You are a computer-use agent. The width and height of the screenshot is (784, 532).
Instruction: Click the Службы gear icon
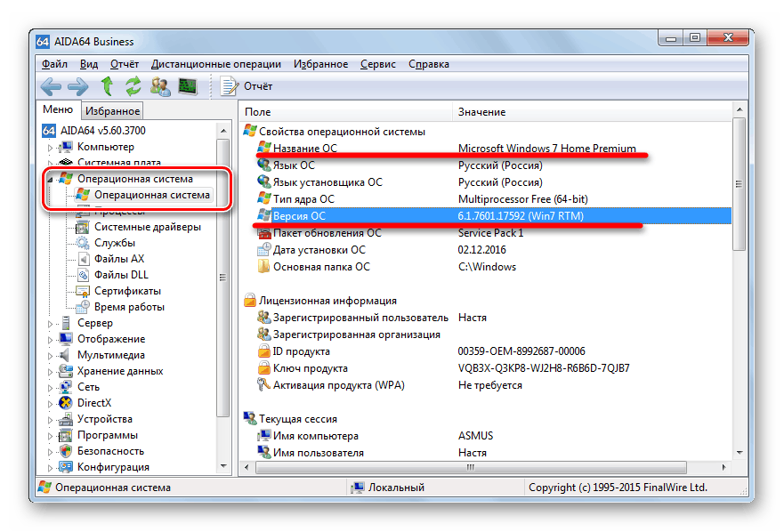click(x=83, y=243)
